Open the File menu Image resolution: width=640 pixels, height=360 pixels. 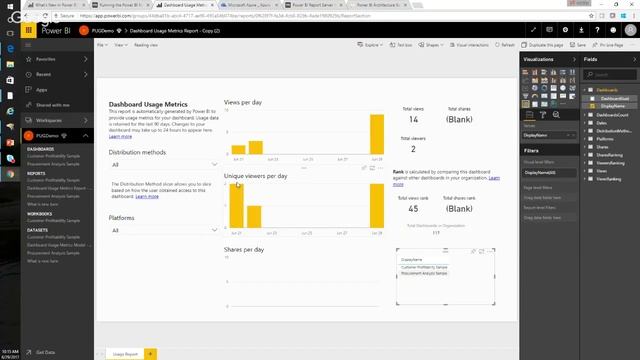tap(102, 45)
